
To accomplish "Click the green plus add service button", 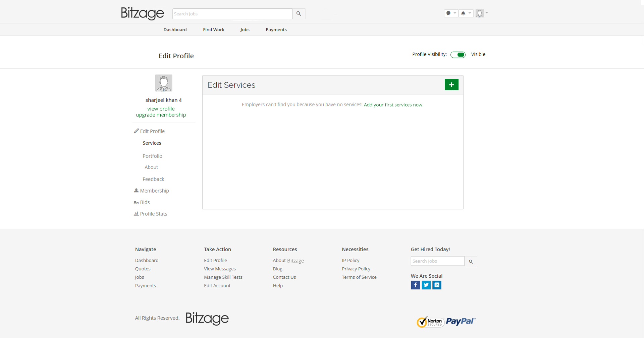I will [451, 85].
